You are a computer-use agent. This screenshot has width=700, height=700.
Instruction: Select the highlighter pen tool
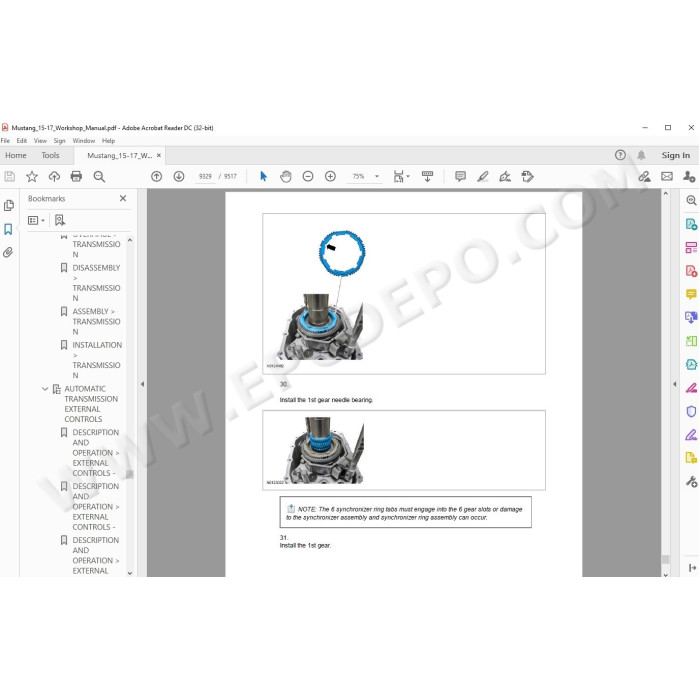click(483, 176)
